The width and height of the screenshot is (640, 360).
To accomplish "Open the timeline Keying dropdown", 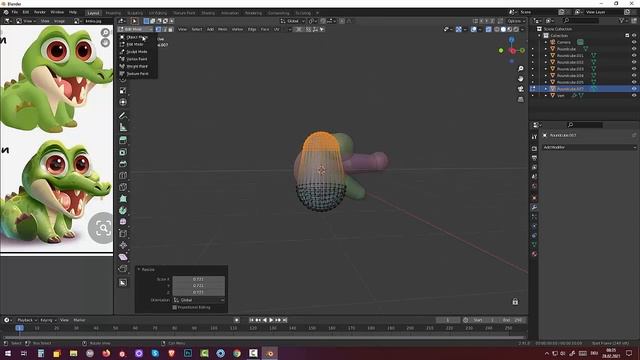I will 48,320.
